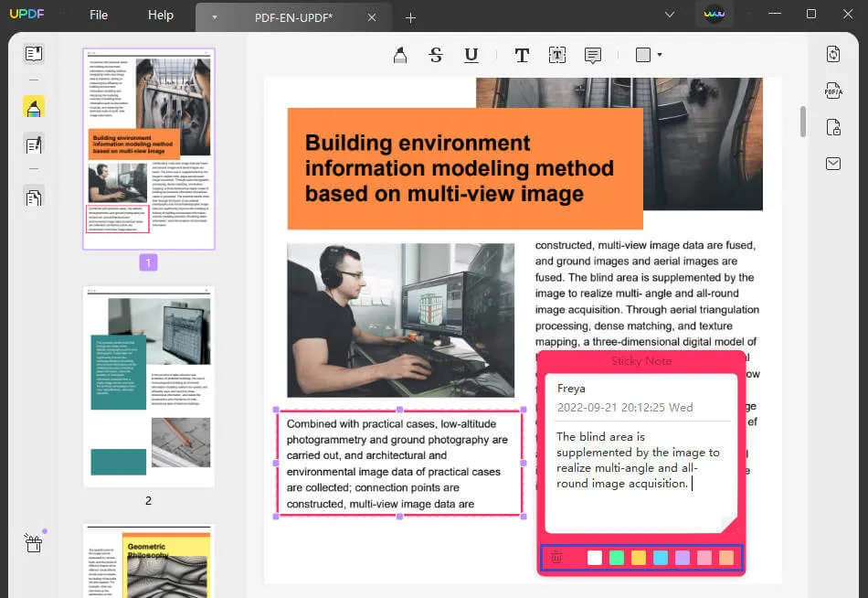
Task: Delete the sticky note with trash icon
Action: [x=556, y=557]
